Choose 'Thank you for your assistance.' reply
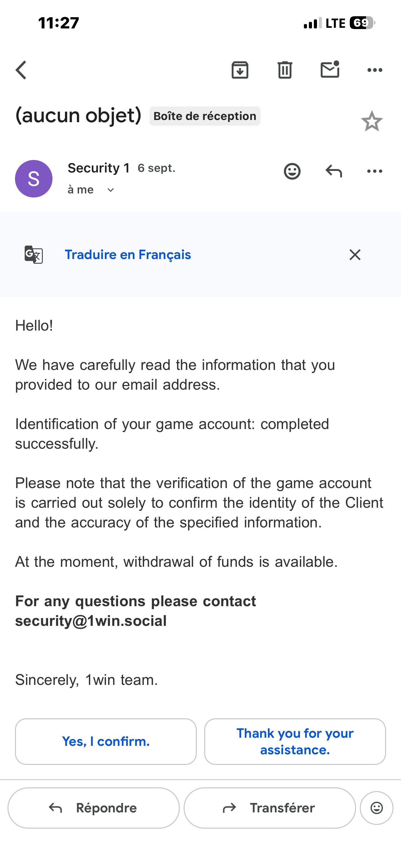Viewport: 401px width, 868px height. click(x=295, y=742)
